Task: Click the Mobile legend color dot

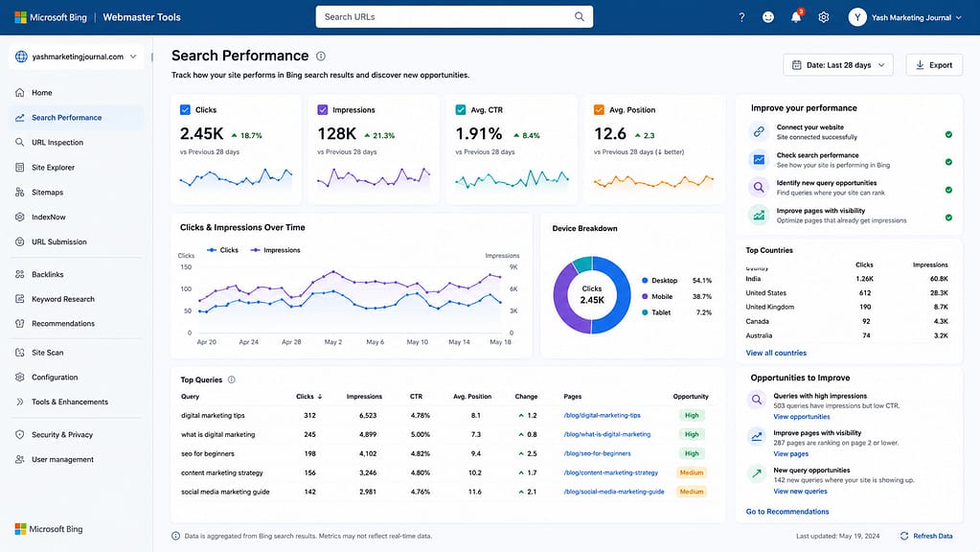Action: pos(645,297)
